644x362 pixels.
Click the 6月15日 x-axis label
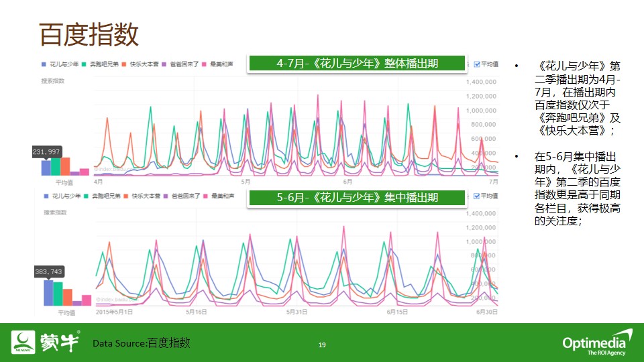[x=397, y=312]
